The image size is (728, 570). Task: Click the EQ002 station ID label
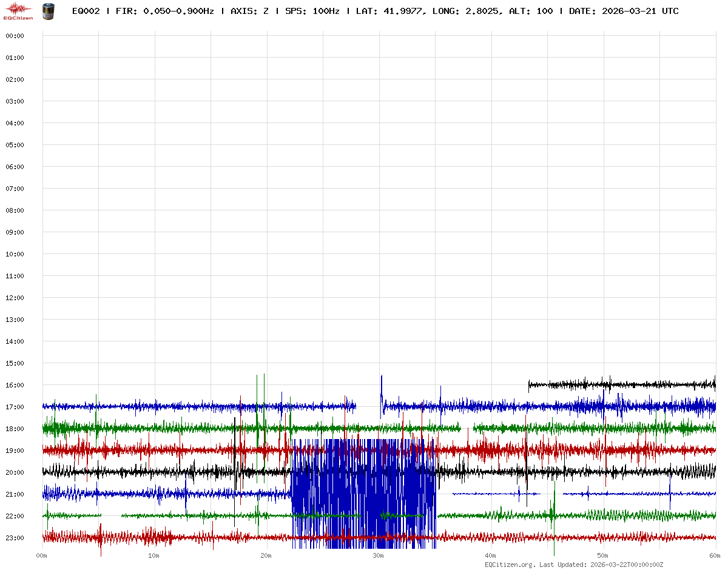point(87,11)
